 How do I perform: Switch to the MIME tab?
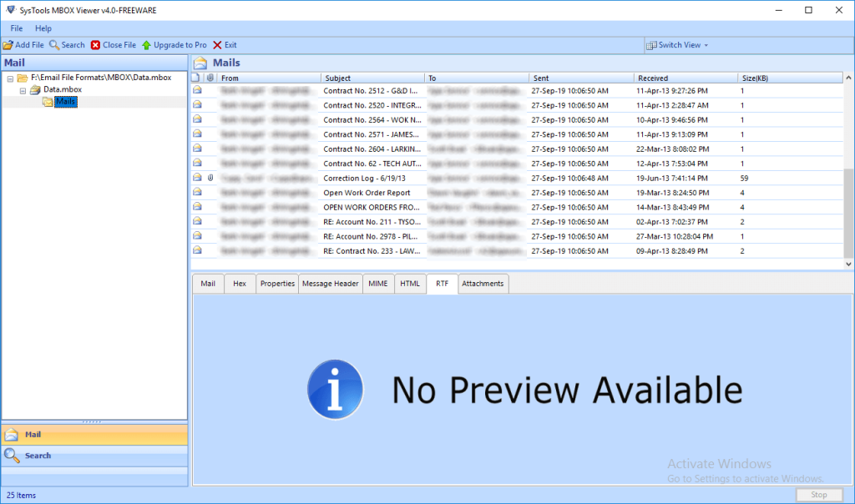(x=378, y=284)
